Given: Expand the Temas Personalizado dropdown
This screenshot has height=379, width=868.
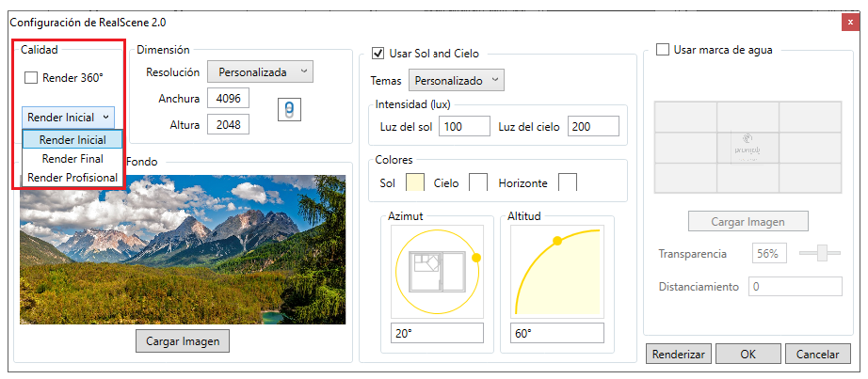Looking at the screenshot, I should (x=457, y=80).
